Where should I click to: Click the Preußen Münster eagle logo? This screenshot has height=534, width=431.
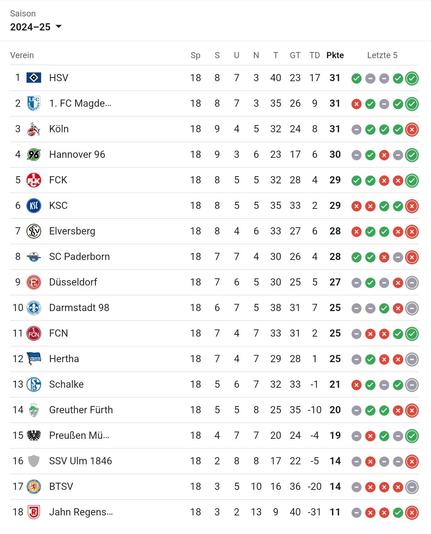(x=34, y=436)
